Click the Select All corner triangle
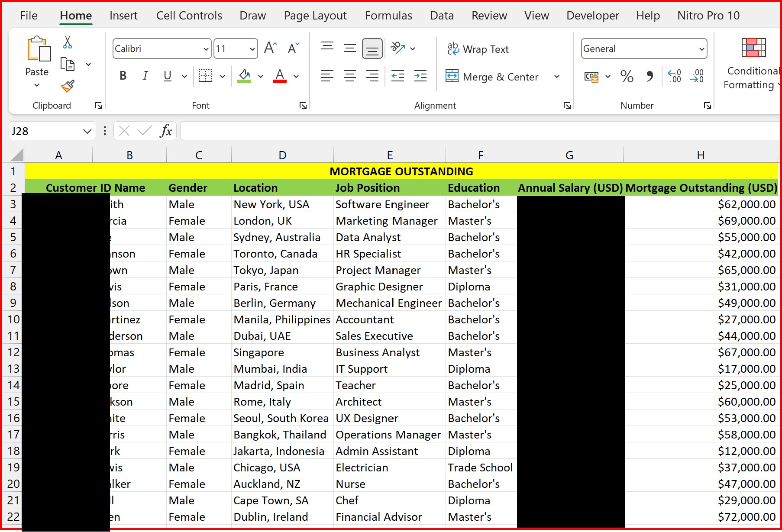Screen dimensions: 782x532 (16, 155)
